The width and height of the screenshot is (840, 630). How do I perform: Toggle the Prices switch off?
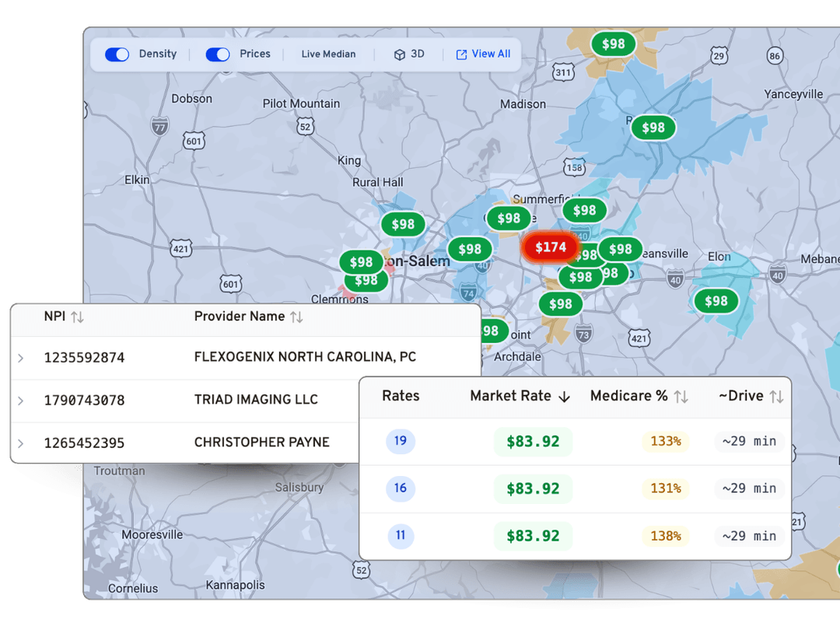pos(218,54)
